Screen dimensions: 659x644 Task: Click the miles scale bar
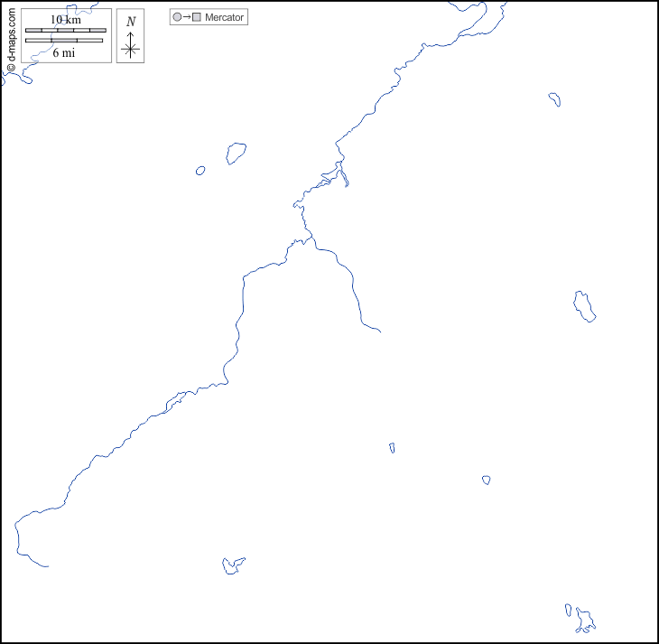(63, 41)
